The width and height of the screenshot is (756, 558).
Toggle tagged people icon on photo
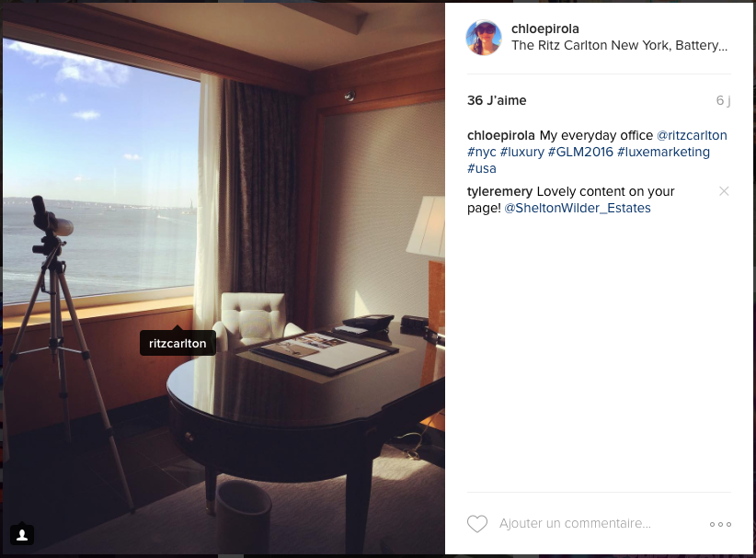pyautogui.click(x=22, y=534)
